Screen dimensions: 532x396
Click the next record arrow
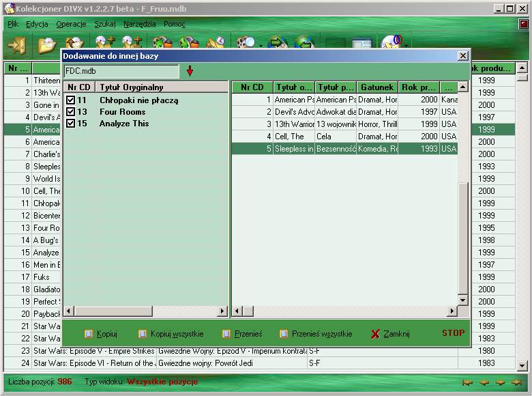(501, 382)
